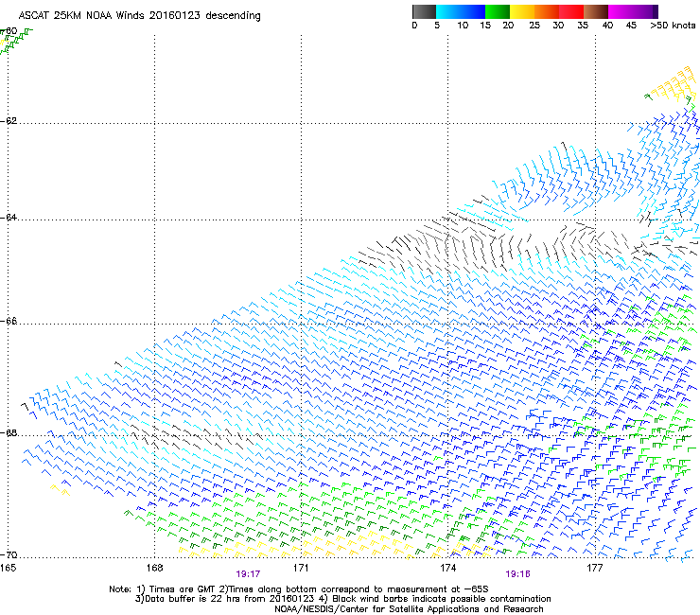
Task: Click the title text 'ASCAT 25KM NOAA Winds 20160123 descending'
Action: coord(139,15)
